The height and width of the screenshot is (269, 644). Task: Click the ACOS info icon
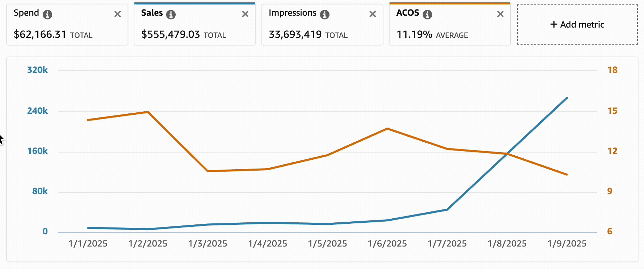tap(427, 14)
